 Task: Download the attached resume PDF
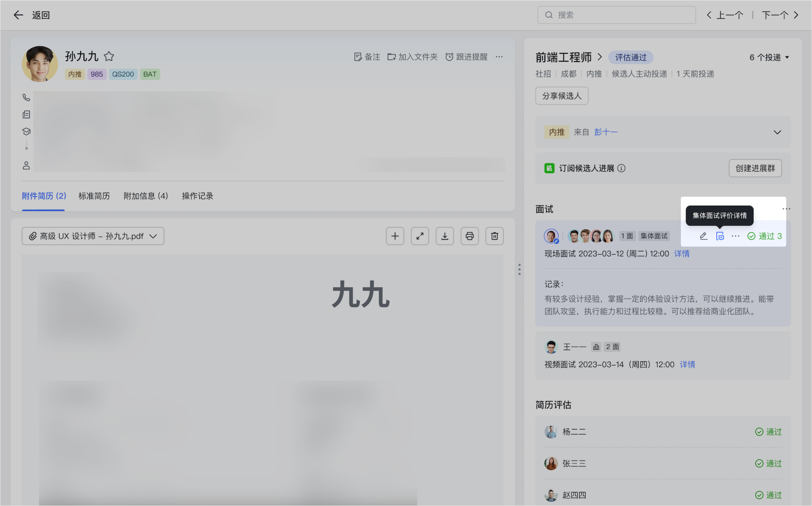[445, 236]
